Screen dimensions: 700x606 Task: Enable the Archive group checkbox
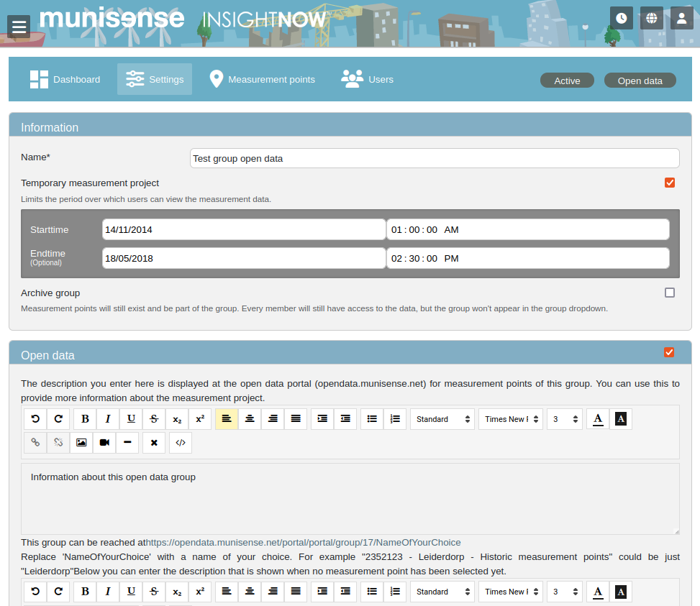click(x=670, y=293)
